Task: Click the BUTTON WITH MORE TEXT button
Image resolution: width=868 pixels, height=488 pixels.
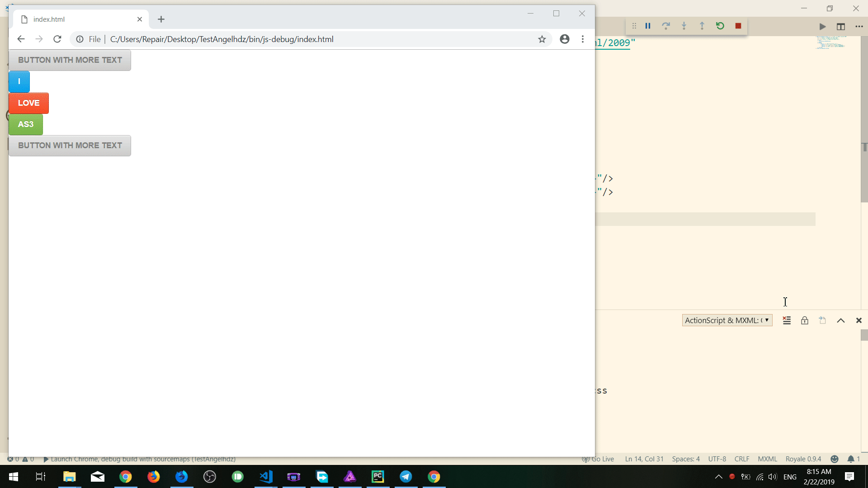Action: 69,60
